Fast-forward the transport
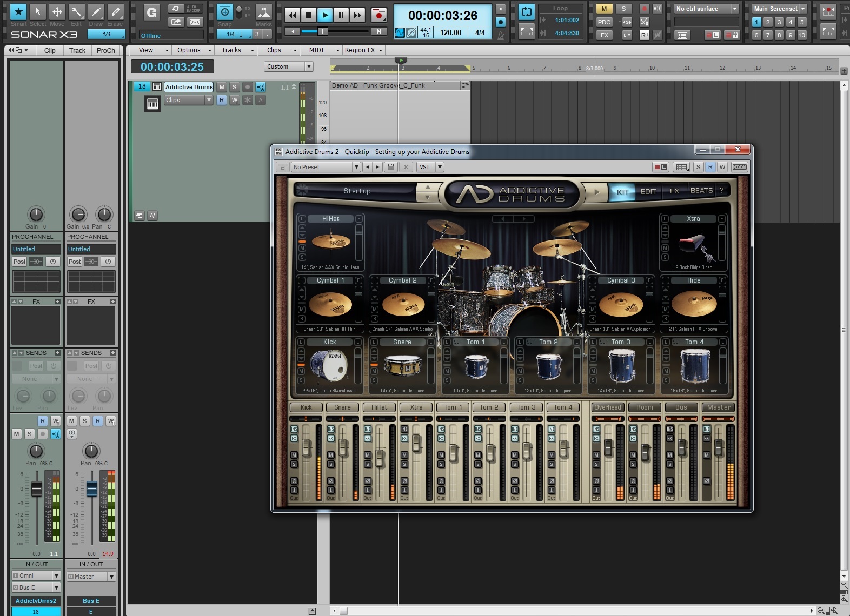The image size is (850, 616). point(357,15)
